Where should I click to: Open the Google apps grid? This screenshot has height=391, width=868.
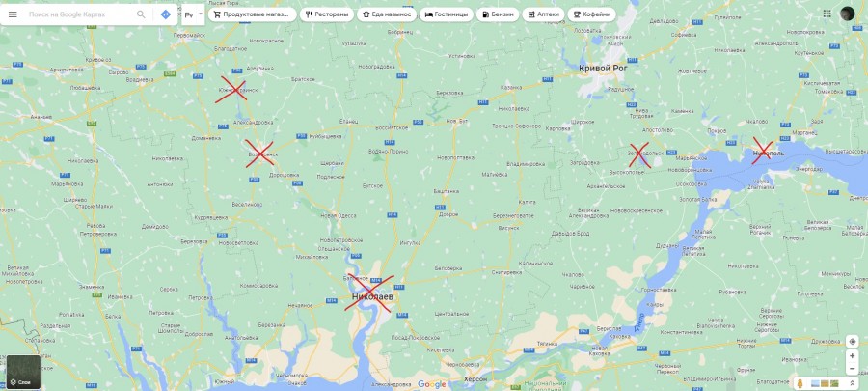tap(827, 14)
